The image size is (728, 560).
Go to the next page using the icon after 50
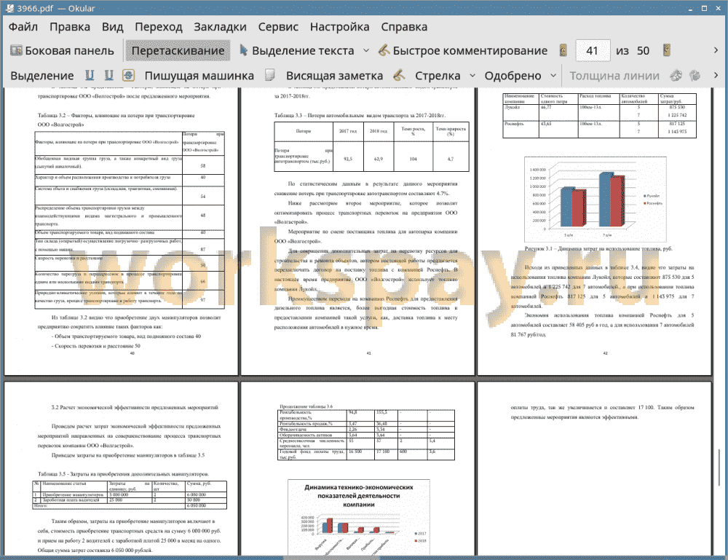click(x=667, y=51)
